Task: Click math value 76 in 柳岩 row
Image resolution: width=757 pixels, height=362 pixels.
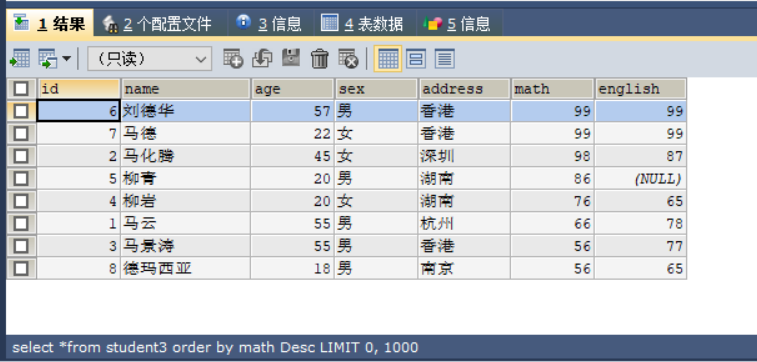Action: point(552,201)
